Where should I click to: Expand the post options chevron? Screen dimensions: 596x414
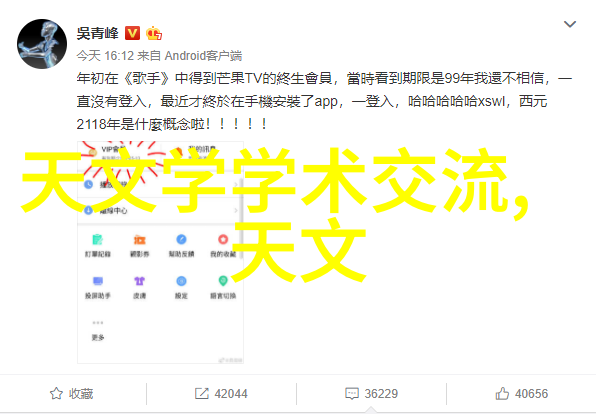(x=569, y=24)
